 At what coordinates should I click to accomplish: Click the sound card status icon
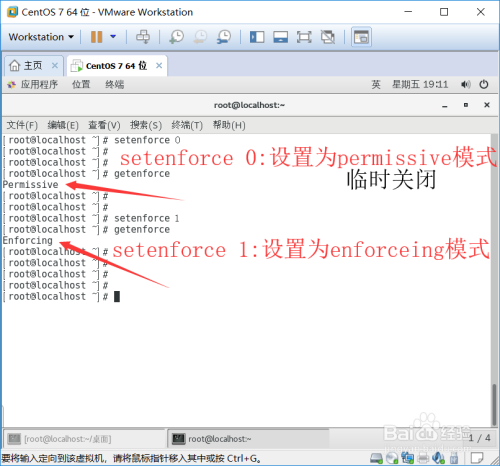[x=438, y=458]
